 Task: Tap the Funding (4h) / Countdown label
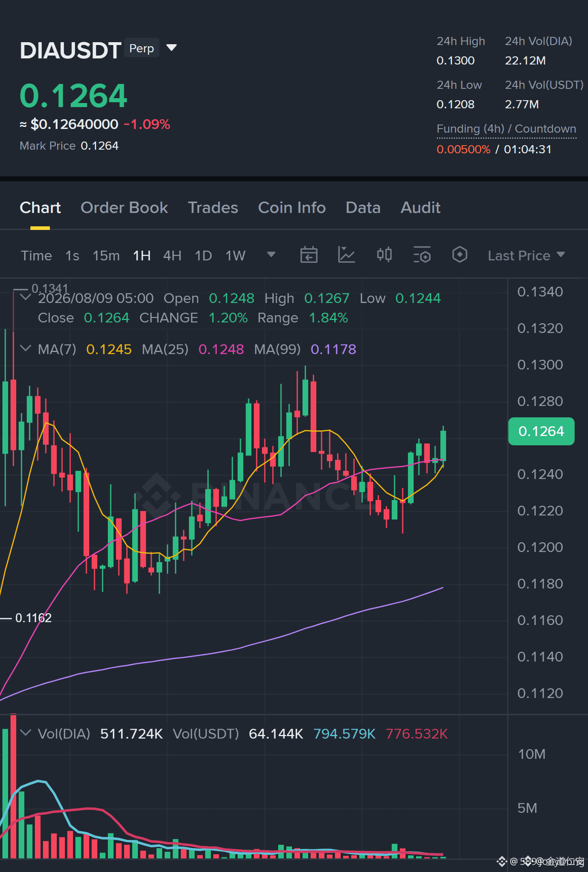(506, 129)
